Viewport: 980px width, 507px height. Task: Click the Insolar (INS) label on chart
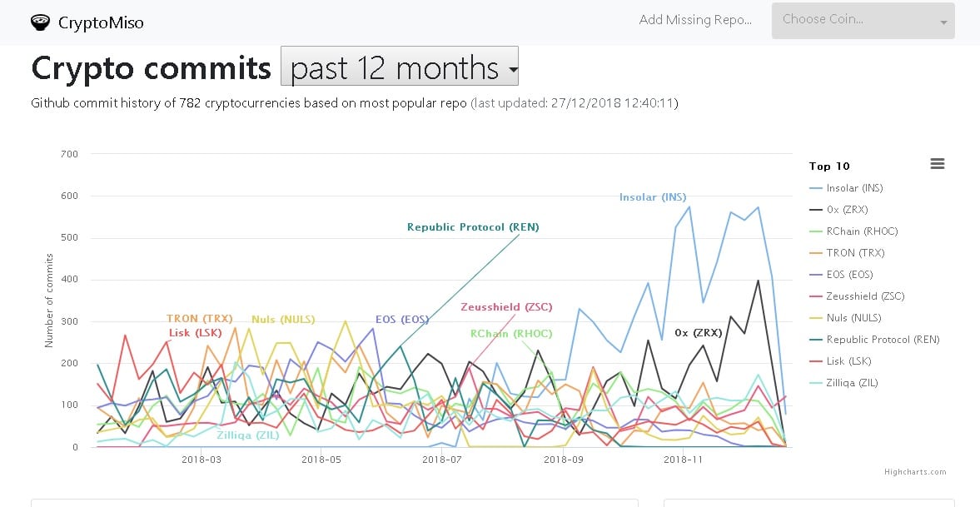653,197
